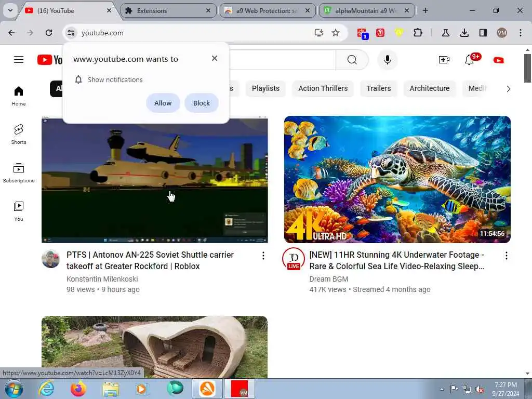The height and width of the screenshot is (399, 532).
Task: Open YouTube notifications bell
Action: [469, 60]
